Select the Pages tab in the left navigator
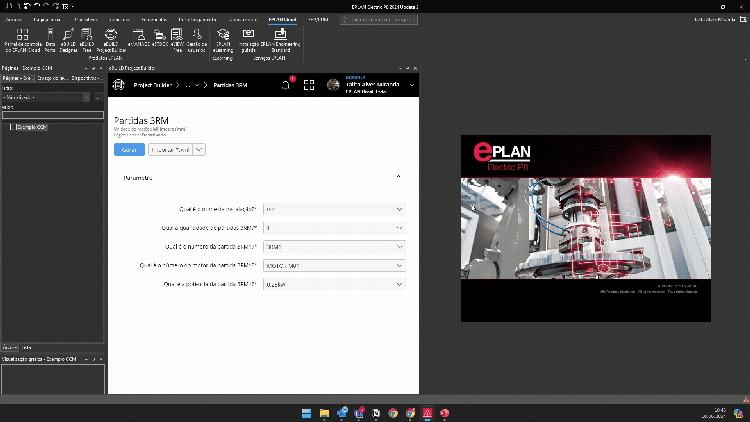This screenshot has width=750, height=422. (x=17, y=78)
